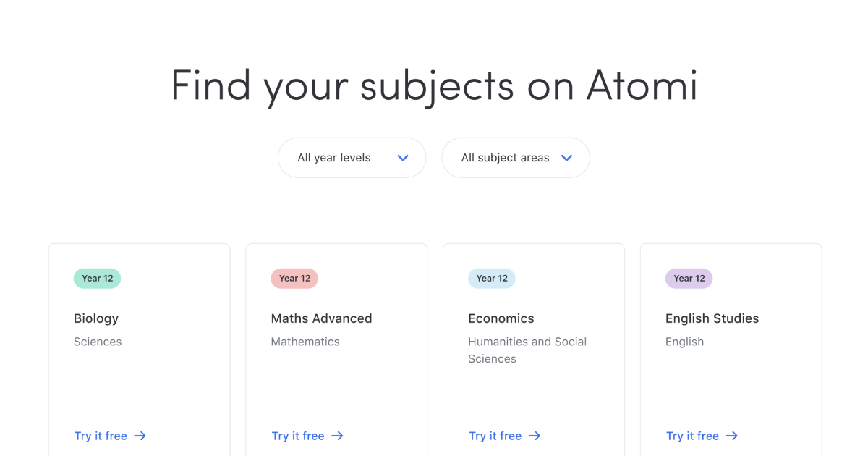
Task: Click the chevron on the year levels filter
Action: pos(403,157)
